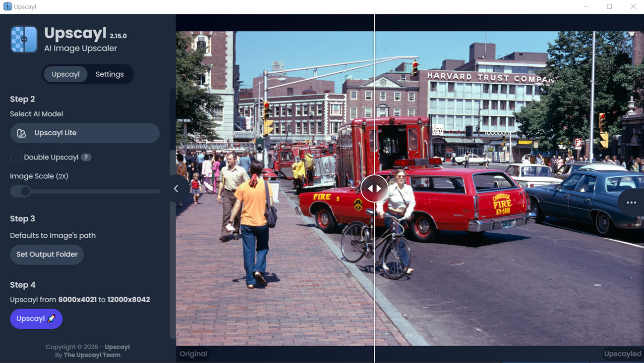
Task: Click the 'Image Scale (2X)' label
Action: pyautogui.click(x=39, y=176)
